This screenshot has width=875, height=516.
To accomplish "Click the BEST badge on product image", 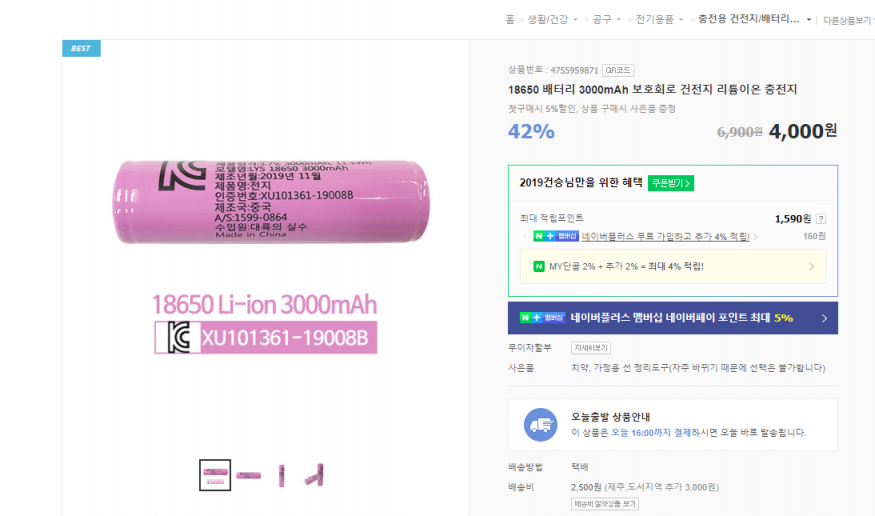I will tap(81, 49).
